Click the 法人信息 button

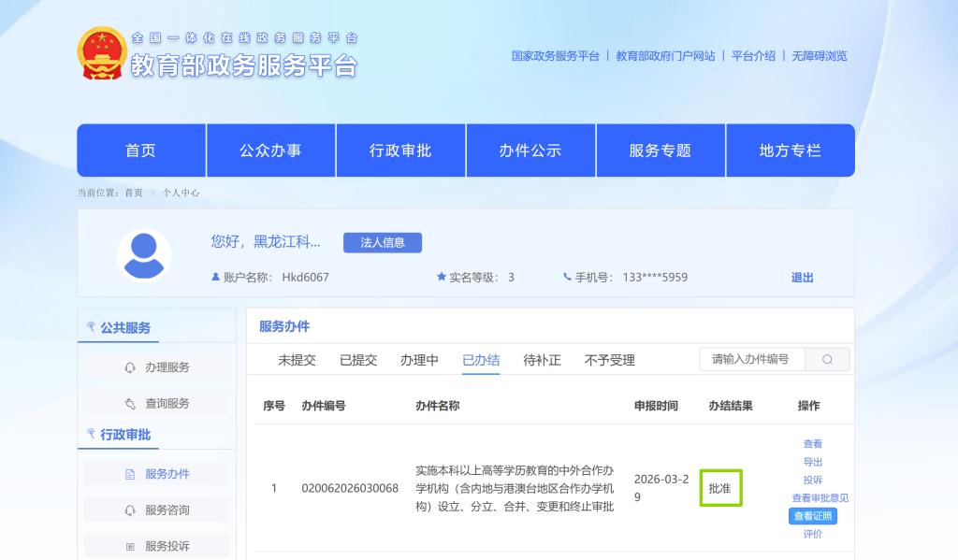point(383,242)
